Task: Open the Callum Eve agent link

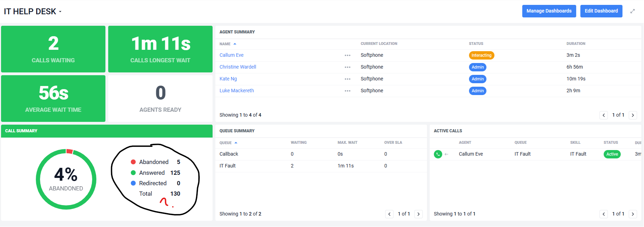Action: [231, 55]
